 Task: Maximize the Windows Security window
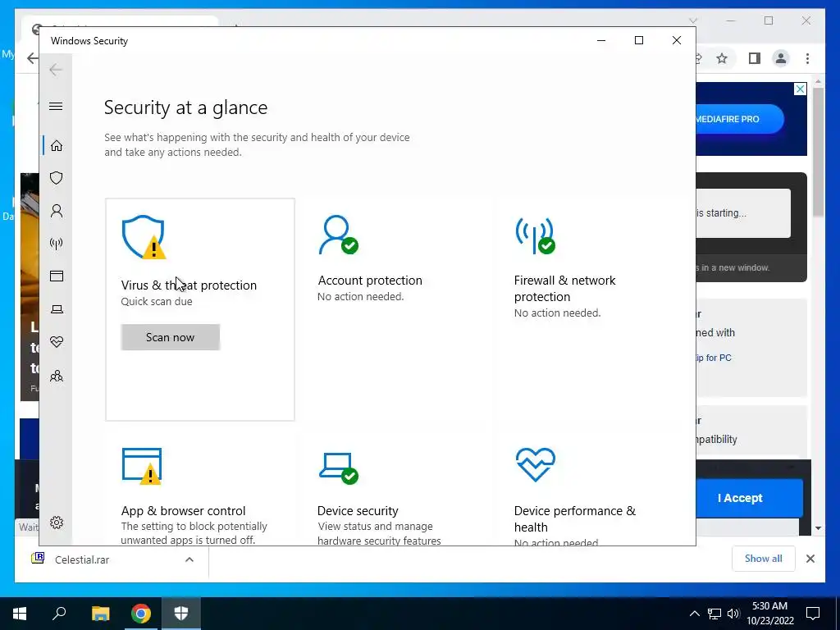(638, 40)
